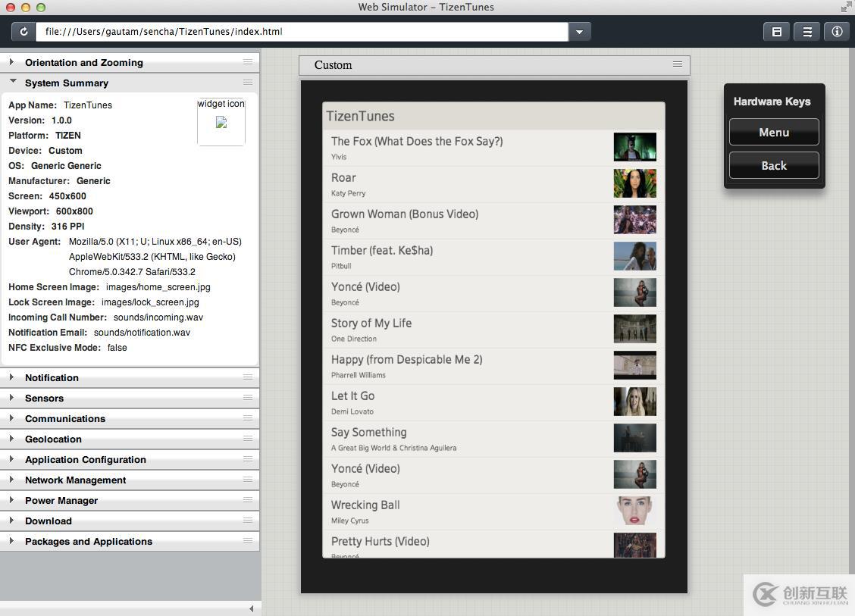Click drag handle on Orientation and Zooming
Viewport: 855px width, 616px height.
(248, 62)
